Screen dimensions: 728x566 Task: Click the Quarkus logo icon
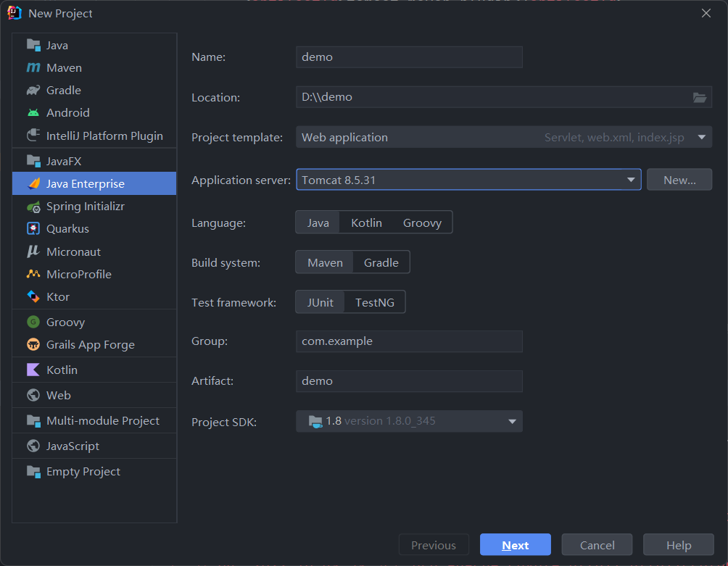click(33, 229)
